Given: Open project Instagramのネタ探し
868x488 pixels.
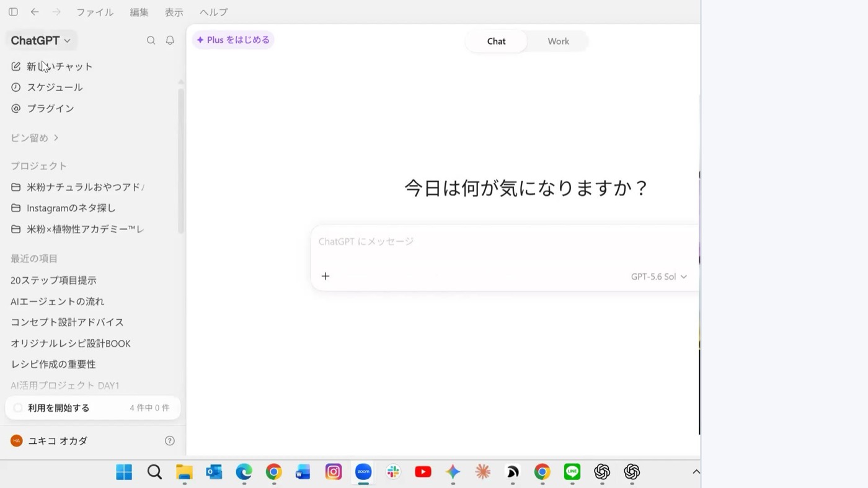Looking at the screenshot, I should pyautogui.click(x=71, y=208).
